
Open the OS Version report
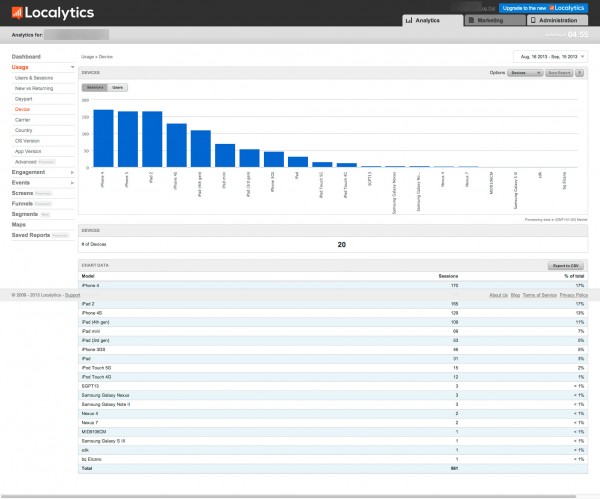(27, 141)
